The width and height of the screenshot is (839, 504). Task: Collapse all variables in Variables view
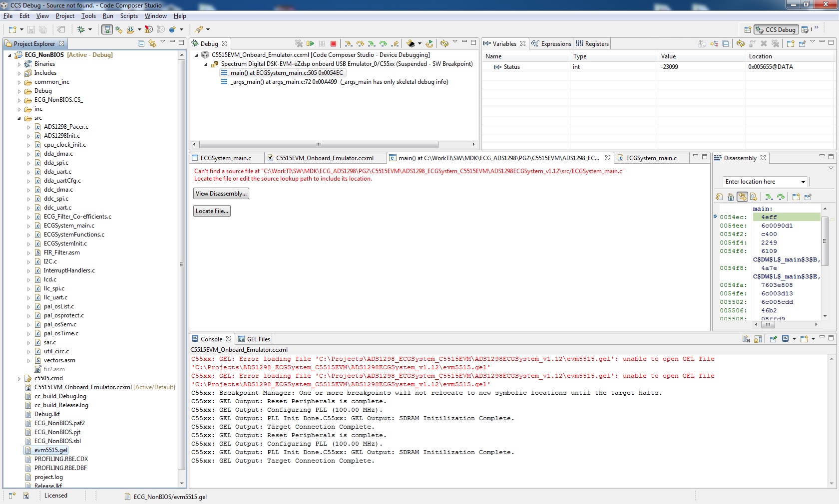[x=726, y=44]
